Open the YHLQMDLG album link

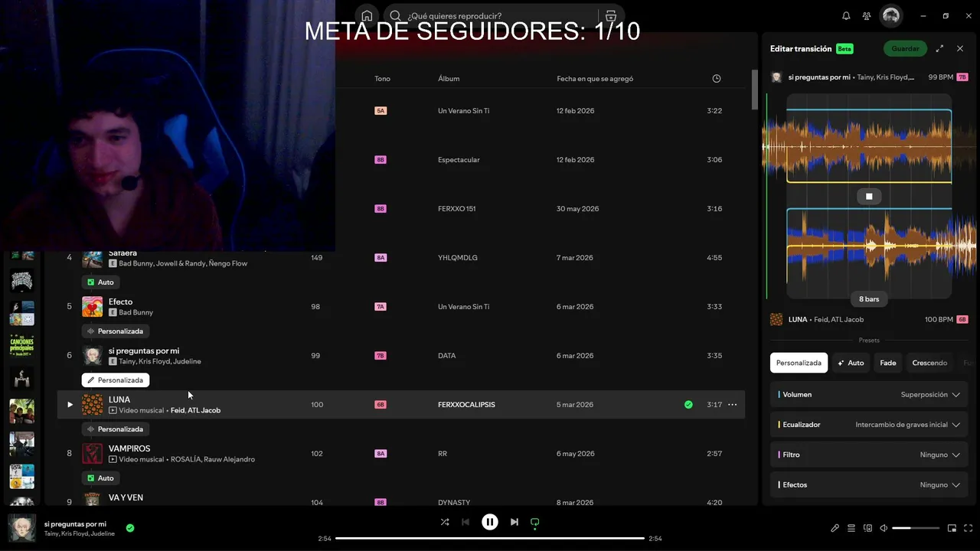458,258
